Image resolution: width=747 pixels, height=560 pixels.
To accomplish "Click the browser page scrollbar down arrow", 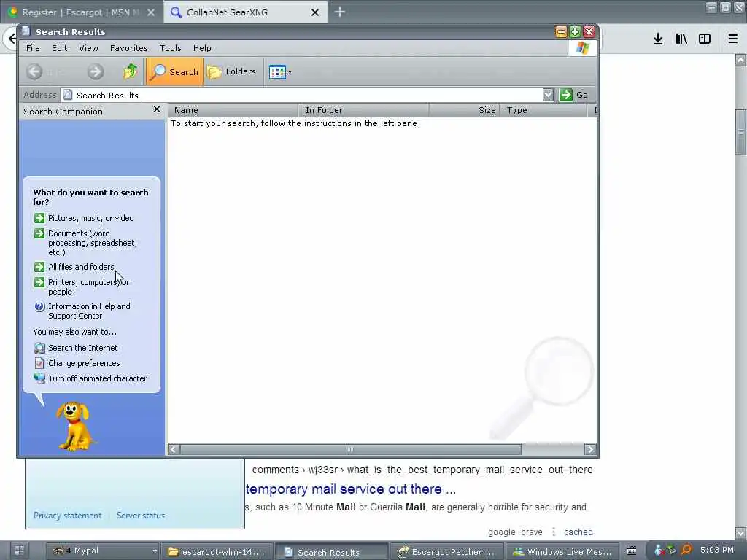I will 740,532.
